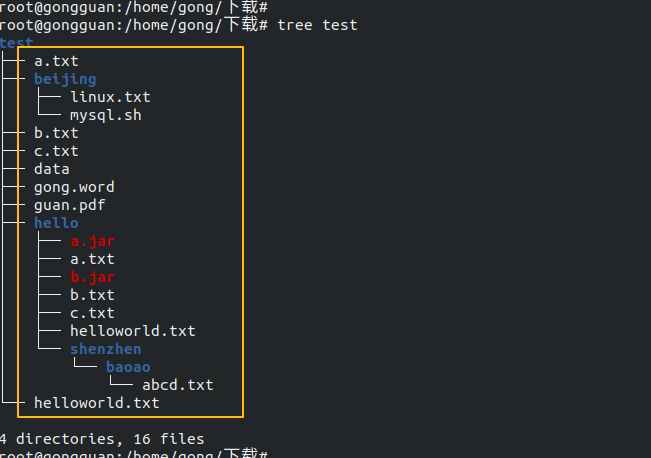Select the shenzhen directory
This screenshot has width=651, height=458.
[105, 349]
